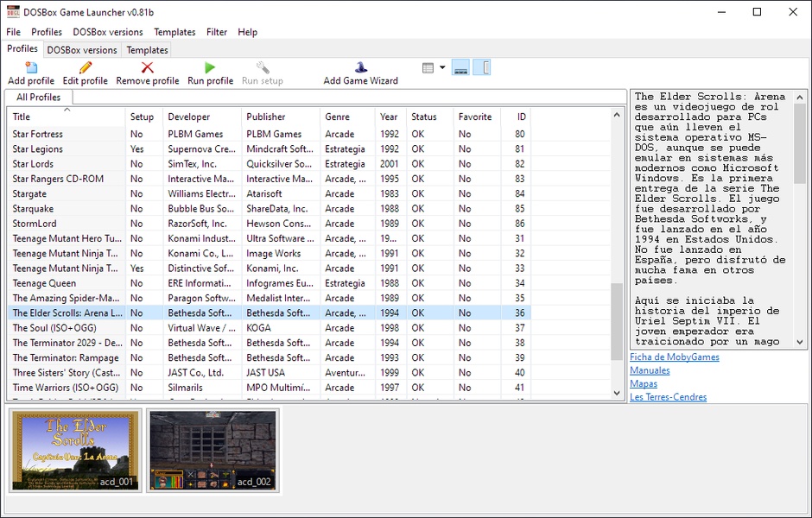Open the view mode dropdown arrow
Image resolution: width=812 pixels, height=518 pixels.
point(442,67)
